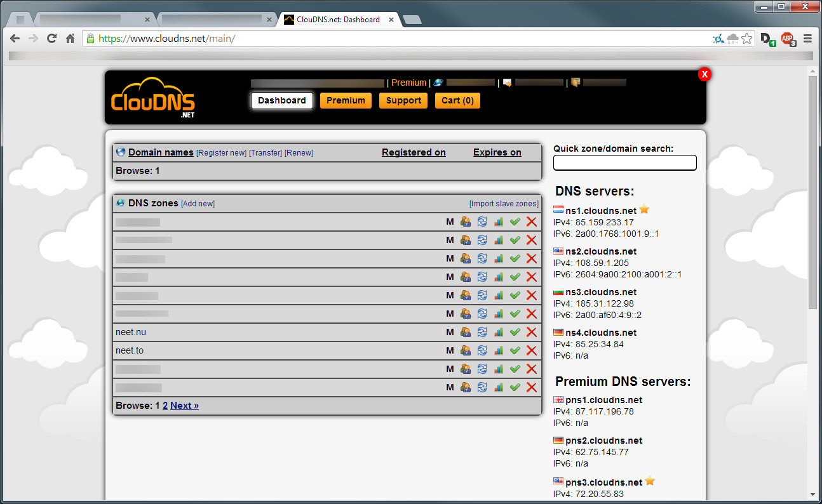Viewport: 822px width, 504px height.
Task: Open the Chrome hamburger menu
Action: [807, 39]
